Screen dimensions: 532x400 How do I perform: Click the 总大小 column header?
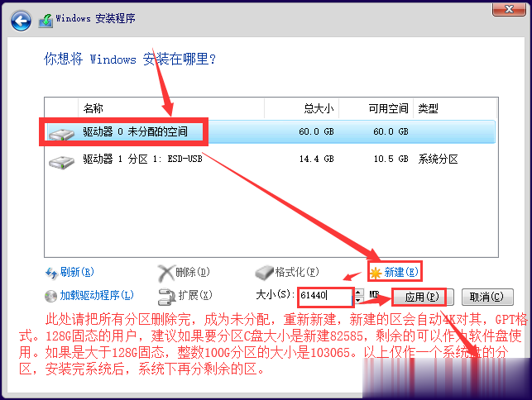(302, 108)
